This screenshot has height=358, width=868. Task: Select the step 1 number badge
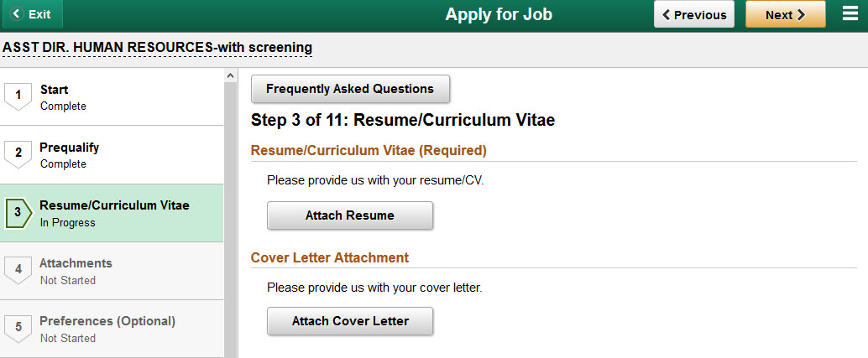18,96
